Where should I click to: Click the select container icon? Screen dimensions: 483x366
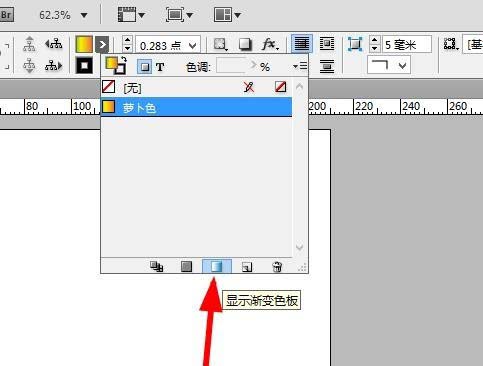pos(29,44)
